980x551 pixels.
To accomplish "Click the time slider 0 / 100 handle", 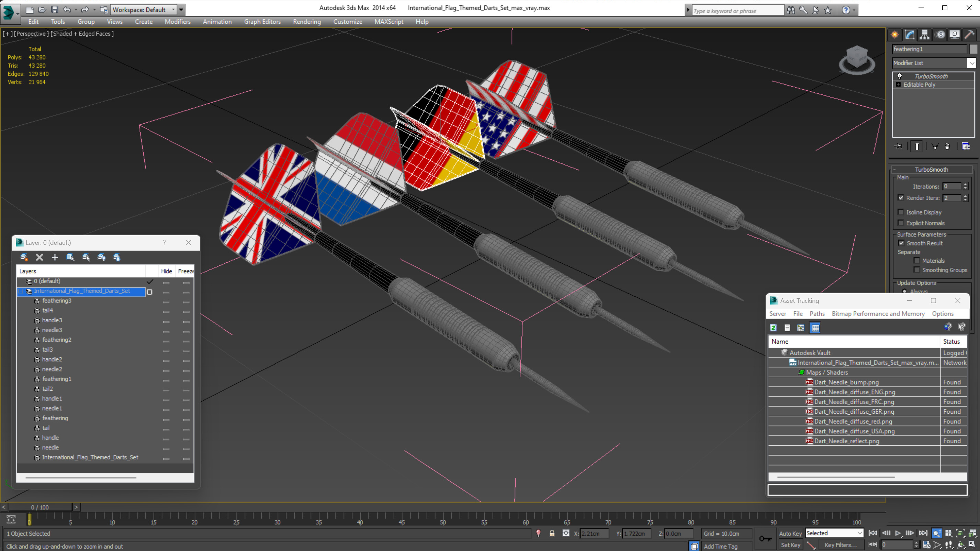I will click(x=40, y=507).
